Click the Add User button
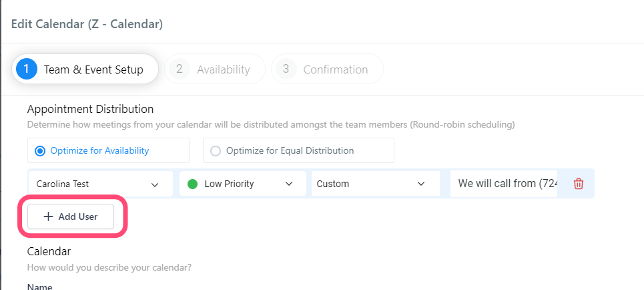This screenshot has height=290, width=644. pyautogui.click(x=71, y=216)
